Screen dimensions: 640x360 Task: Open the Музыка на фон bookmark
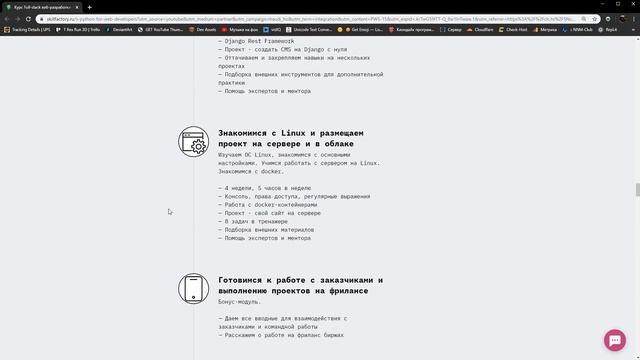[240, 30]
